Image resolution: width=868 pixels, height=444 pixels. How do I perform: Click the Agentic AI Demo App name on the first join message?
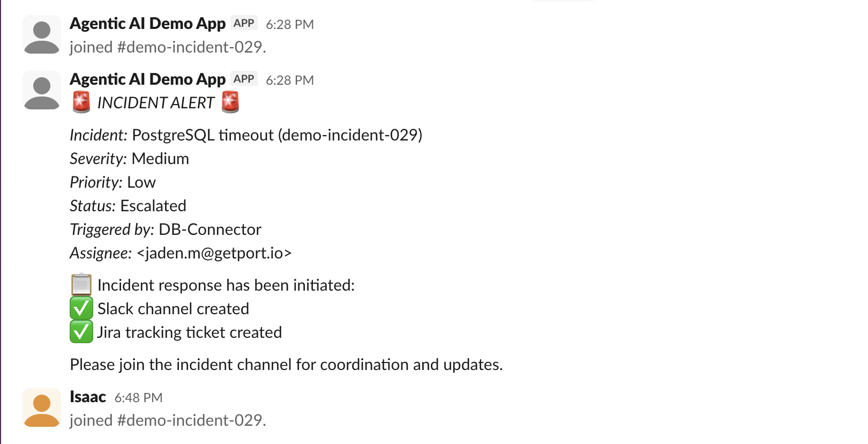tap(148, 24)
